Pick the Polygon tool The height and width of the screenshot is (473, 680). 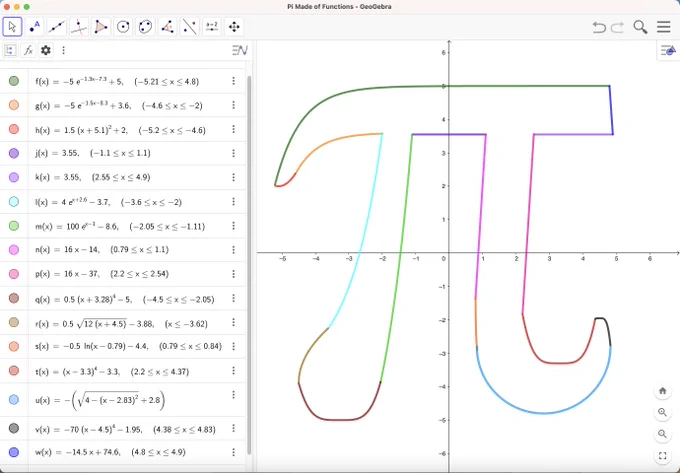101,27
